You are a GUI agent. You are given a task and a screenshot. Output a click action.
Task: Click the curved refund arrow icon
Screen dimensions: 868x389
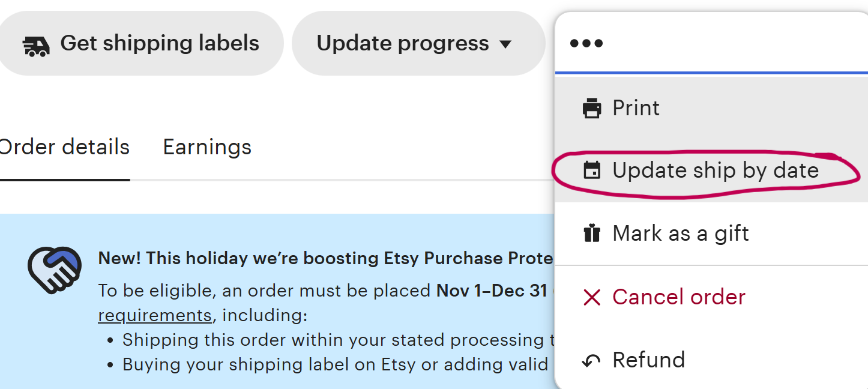tap(592, 361)
